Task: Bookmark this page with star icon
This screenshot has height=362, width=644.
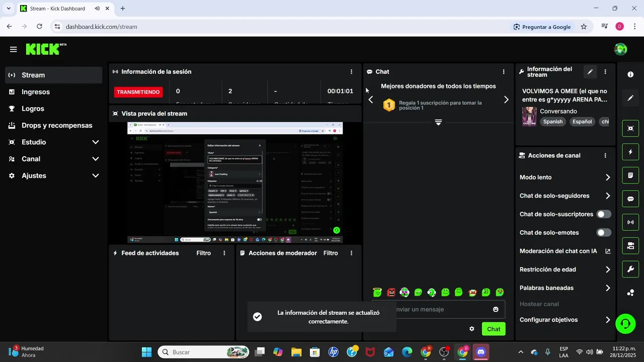Action: (x=584, y=27)
